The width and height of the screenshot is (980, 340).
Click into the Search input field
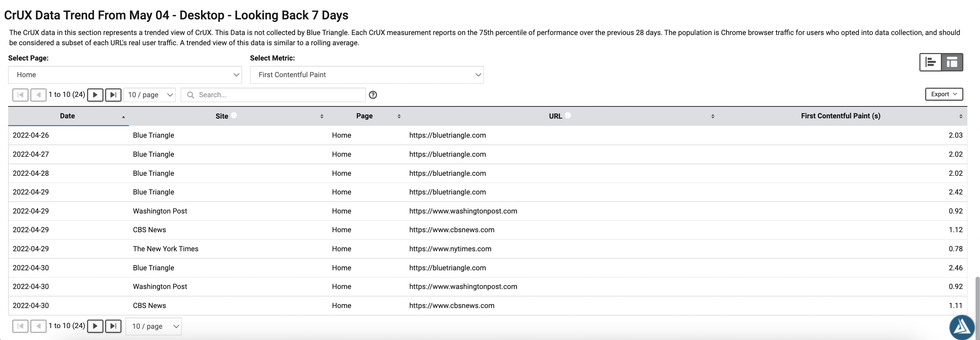[x=273, y=95]
